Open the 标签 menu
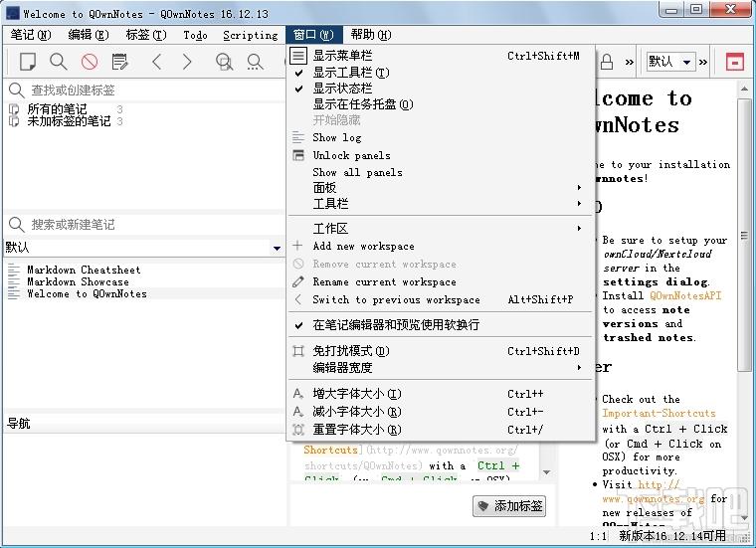The image size is (756, 548). click(146, 35)
